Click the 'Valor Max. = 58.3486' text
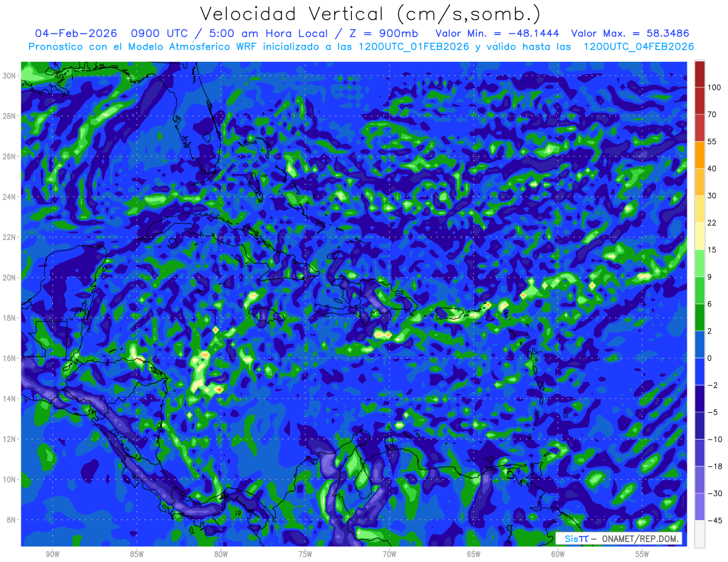Image resolution: width=728 pixels, height=562 pixels. 630,33
